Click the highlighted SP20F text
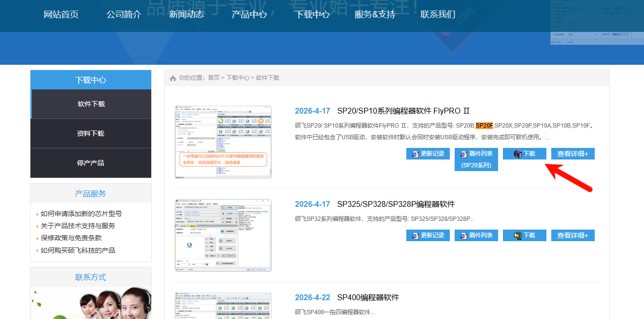 (484, 126)
